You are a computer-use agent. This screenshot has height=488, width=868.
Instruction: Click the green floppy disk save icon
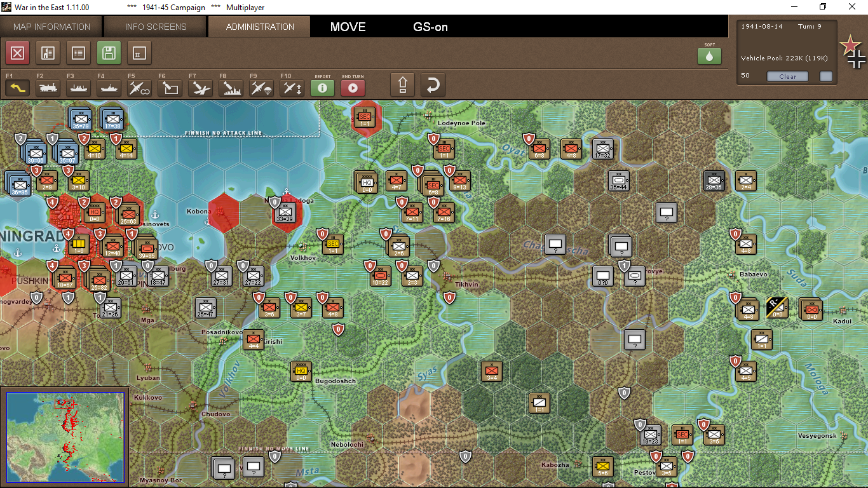point(109,53)
